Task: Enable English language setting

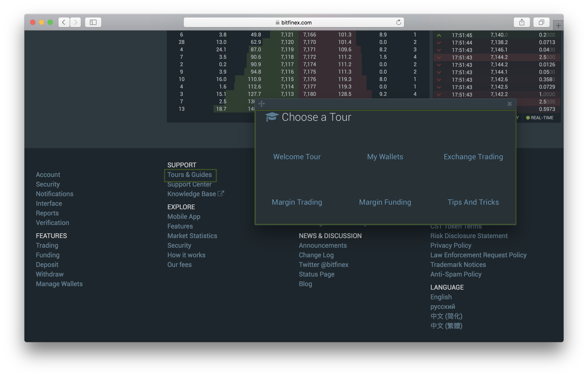Action: coord(441,297)
